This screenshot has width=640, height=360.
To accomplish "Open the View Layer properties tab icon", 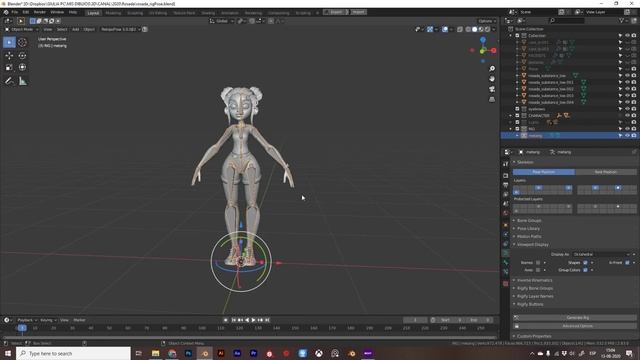I will click(x=506, y=194).
